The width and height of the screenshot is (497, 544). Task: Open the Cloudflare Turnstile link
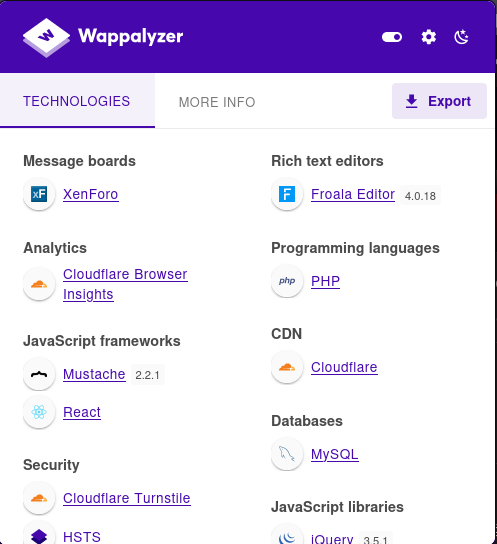point(127,498)
